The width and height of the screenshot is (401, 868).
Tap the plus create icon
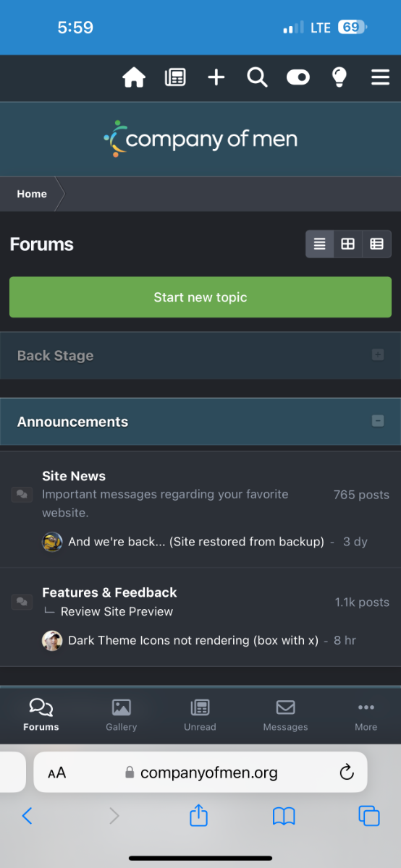(216, 77)
